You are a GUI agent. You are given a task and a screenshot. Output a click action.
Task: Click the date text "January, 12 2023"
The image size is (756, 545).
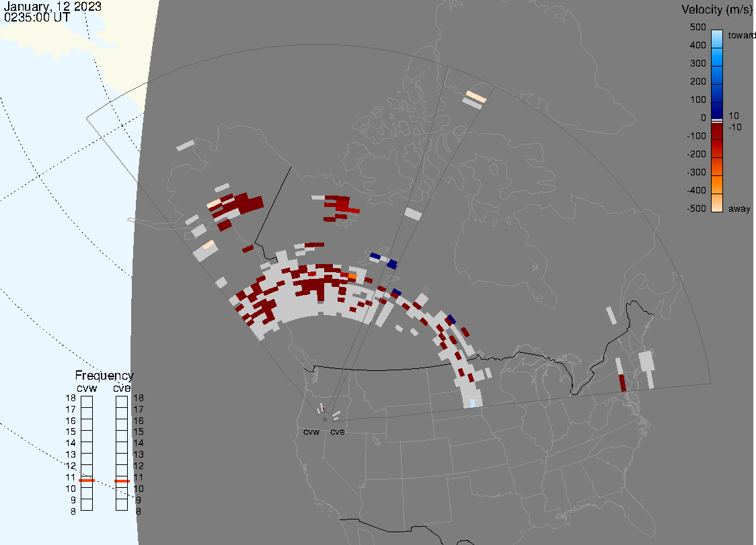click(52, 7)
